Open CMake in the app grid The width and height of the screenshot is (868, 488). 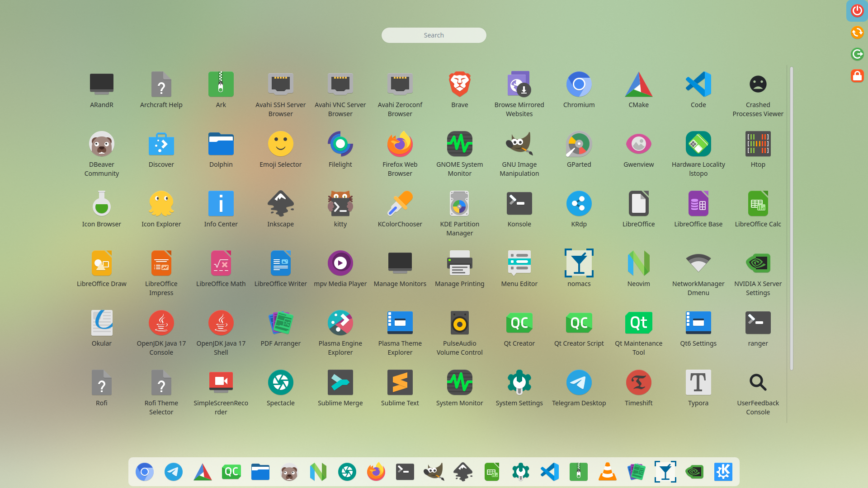click(638, 90)
